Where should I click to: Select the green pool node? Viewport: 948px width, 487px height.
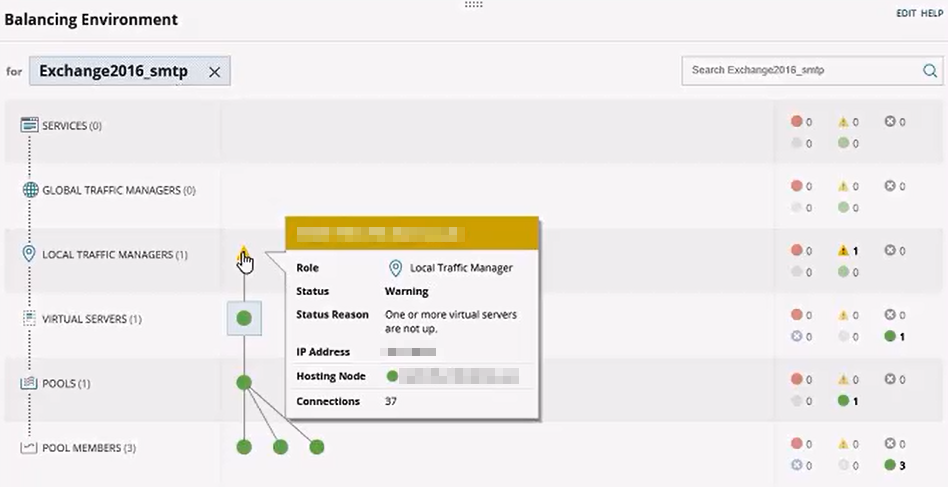(x=243, y=382)
